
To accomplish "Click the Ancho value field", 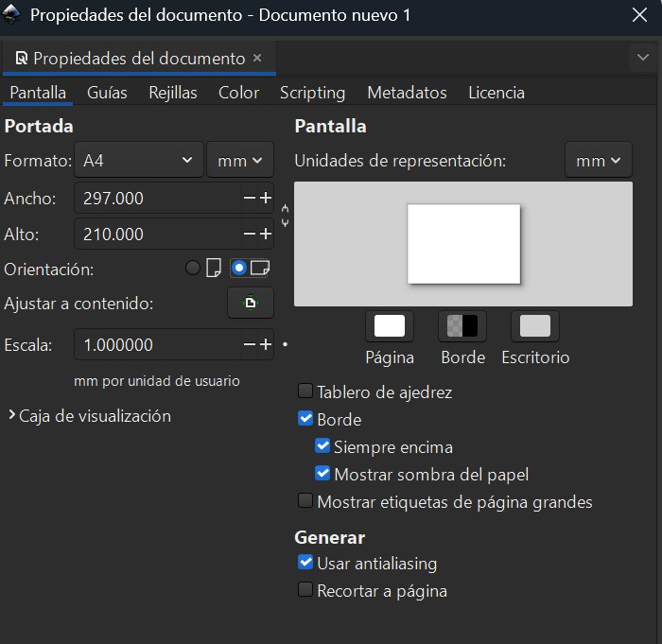I will point(158,198).
